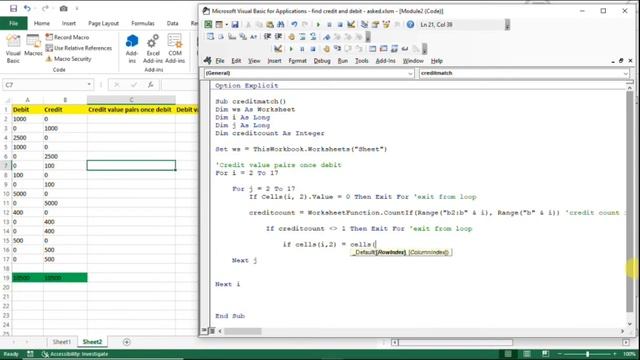Click the camera icon in quick access toolbar
640x360 pixels.
63,8
